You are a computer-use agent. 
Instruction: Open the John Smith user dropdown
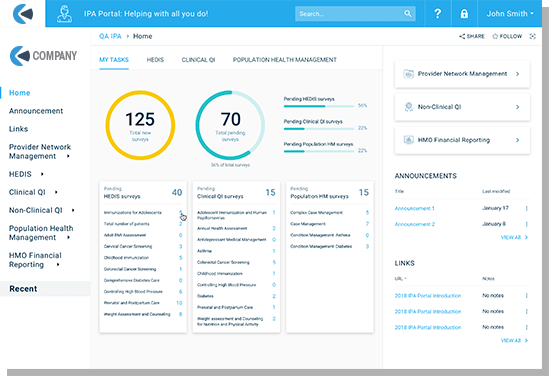click(x=510, y=14)
